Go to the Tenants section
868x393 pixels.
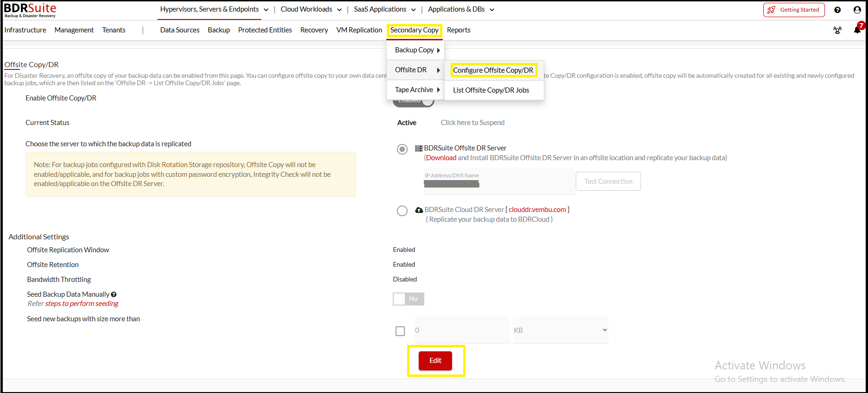pos(114,30)
